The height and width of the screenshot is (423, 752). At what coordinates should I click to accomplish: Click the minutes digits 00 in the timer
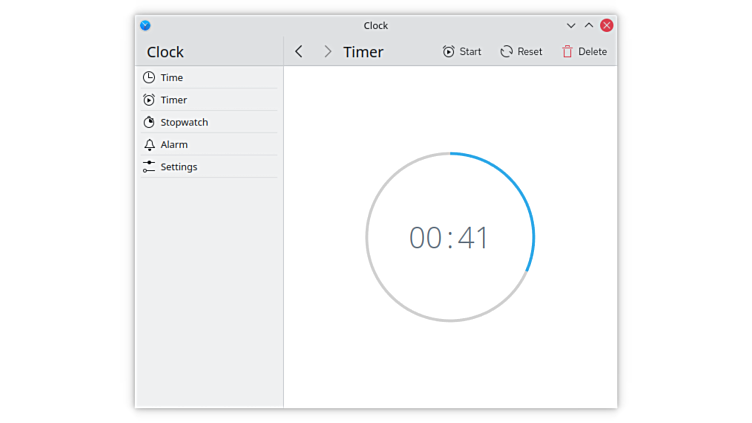(425, 238)
